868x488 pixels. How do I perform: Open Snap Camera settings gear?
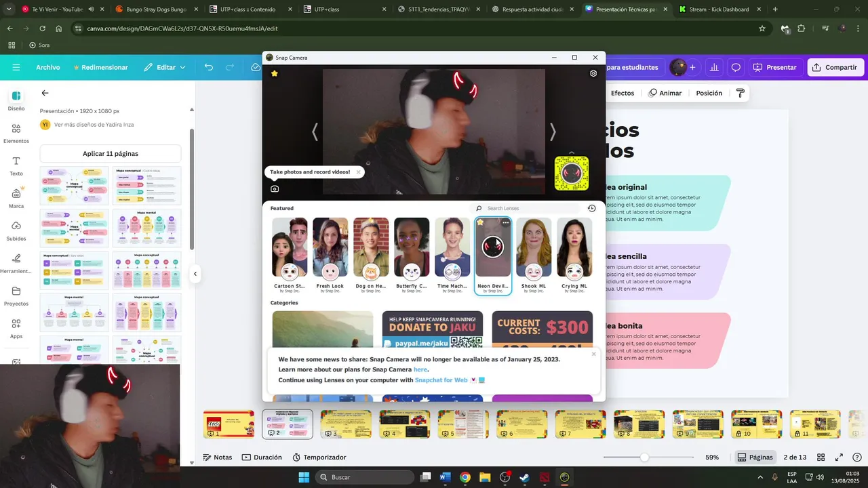coord(593,73)
